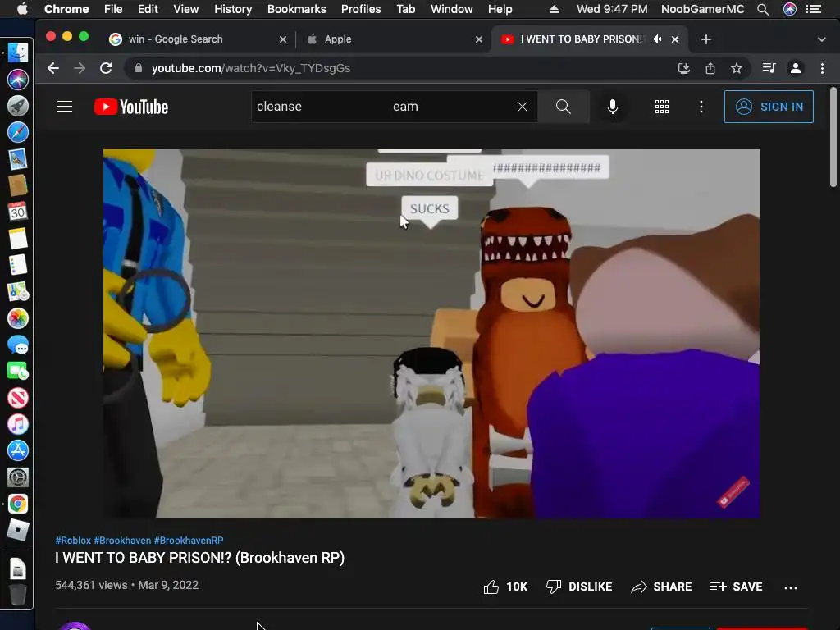This screenshot has width=840, height=630.
Task: Start voice search with the microphone
Action: coord(612,107)
